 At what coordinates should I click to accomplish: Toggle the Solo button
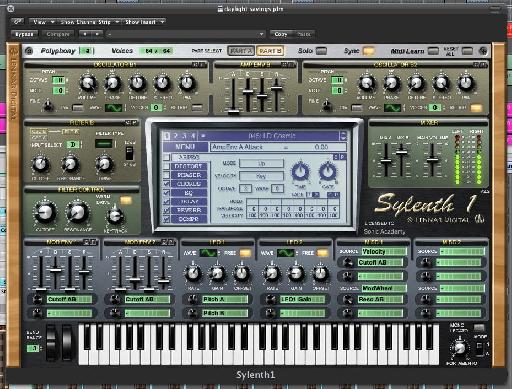(x=321, y=51)
